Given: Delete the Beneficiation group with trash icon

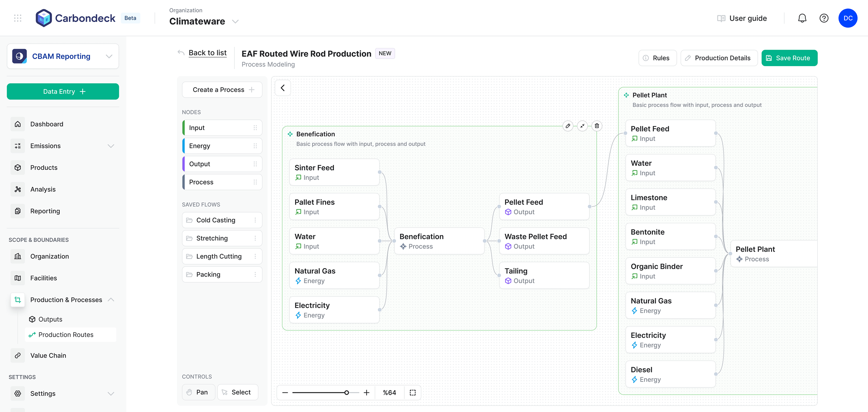Looking at the screenshot, I should [x=597, y=126].
